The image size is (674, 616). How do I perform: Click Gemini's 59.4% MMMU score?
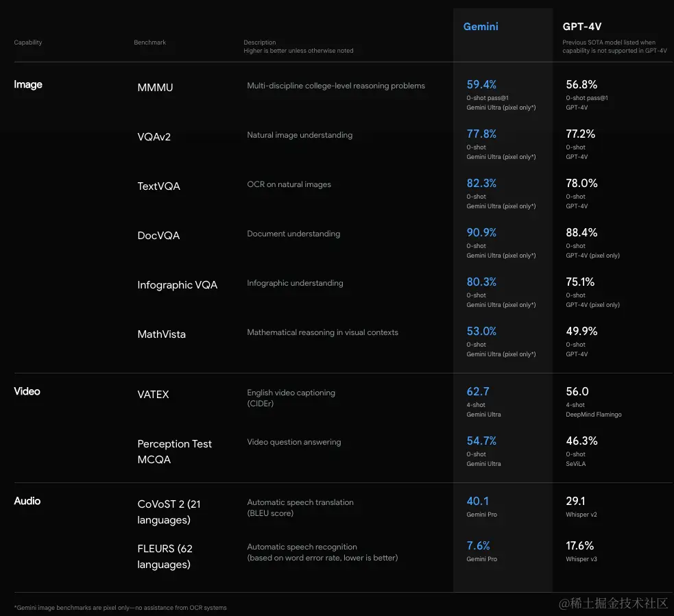(x=481, y=85)
